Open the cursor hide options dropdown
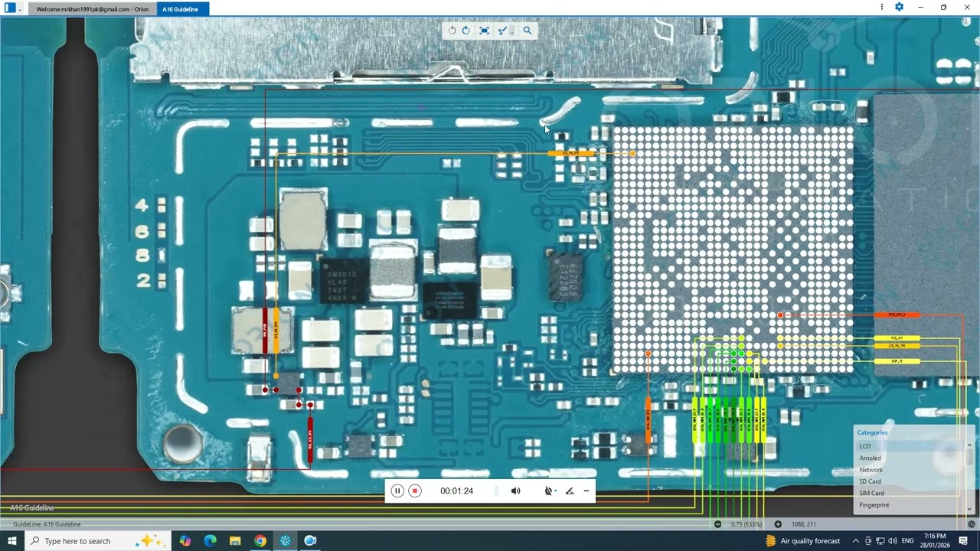 coord(555,490)
